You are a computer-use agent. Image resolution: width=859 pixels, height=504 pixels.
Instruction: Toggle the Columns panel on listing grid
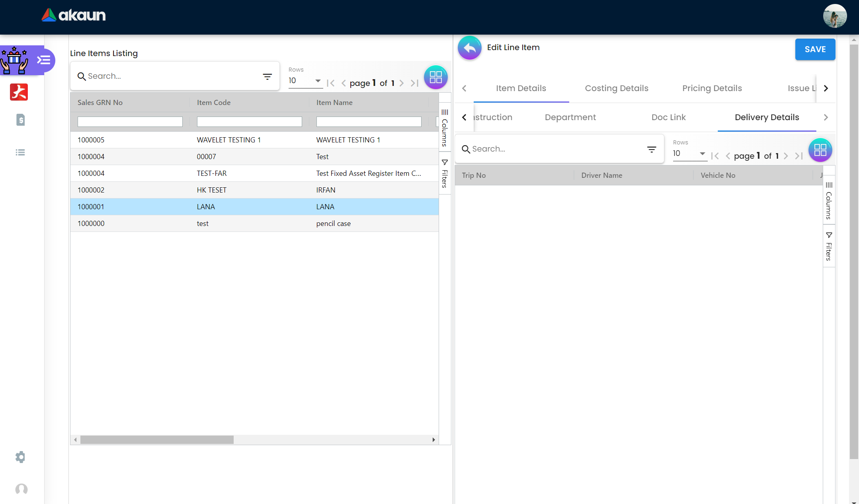(x=445, y=128)
